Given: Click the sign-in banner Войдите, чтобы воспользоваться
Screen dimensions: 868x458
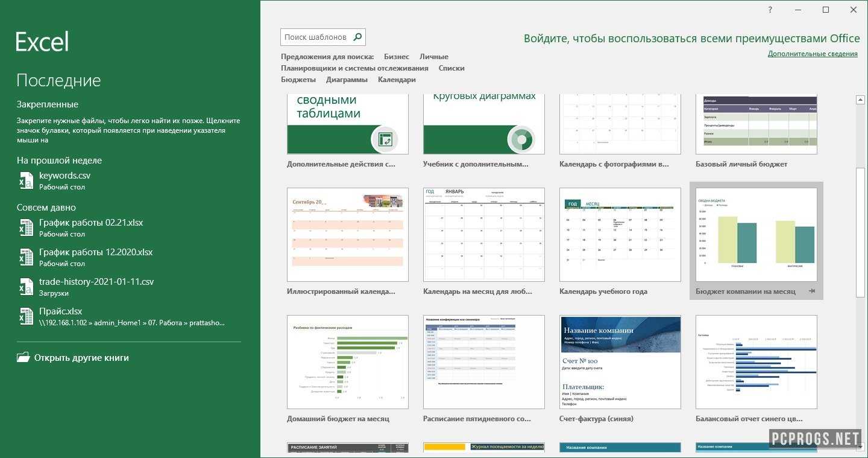Looking at the screenshot, I should tap(692, 39).
